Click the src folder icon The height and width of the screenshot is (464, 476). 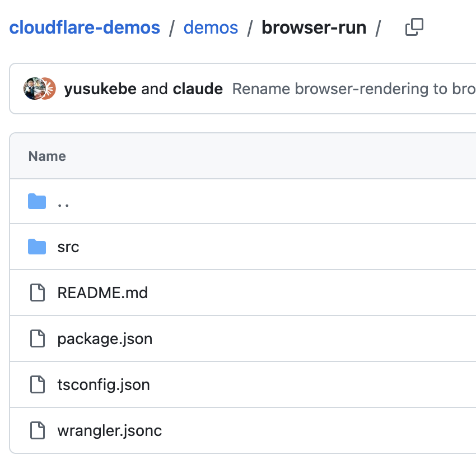click(x=37, y=247)
